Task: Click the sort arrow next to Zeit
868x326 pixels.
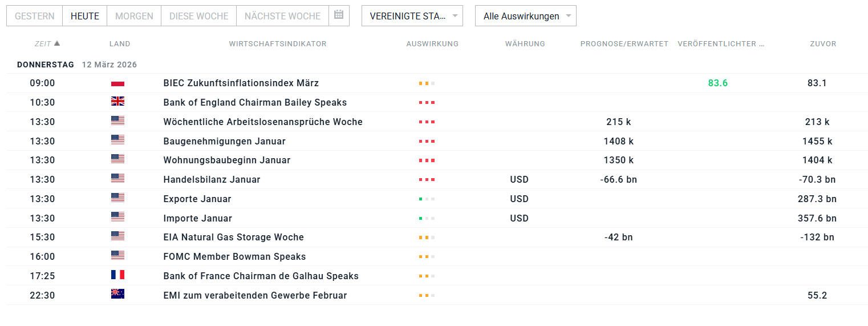Action: pos(57,43)
